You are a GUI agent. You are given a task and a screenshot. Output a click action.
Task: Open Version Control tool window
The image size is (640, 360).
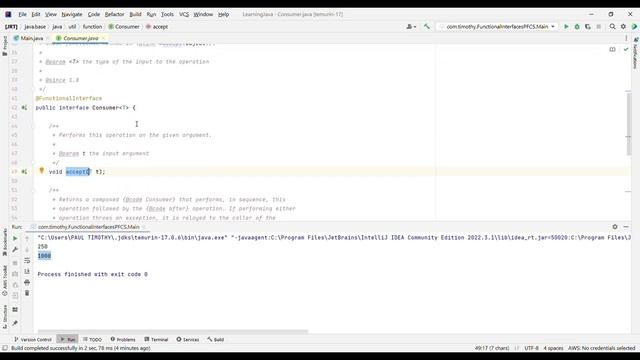pos(33,340)
